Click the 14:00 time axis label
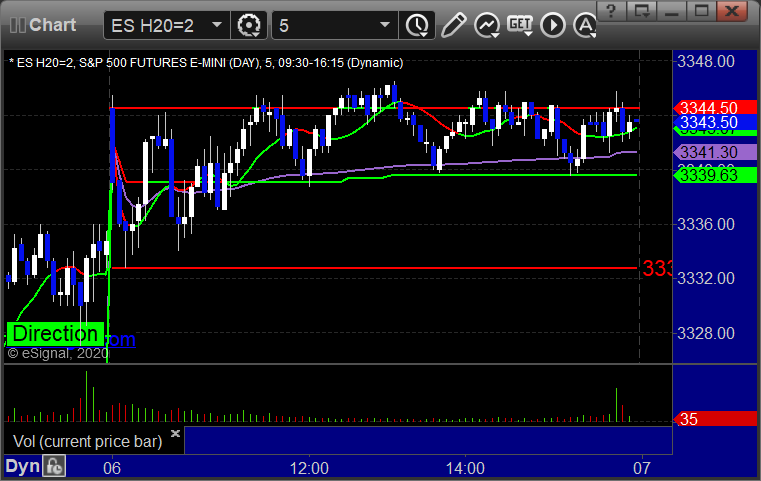Screen dimensions: 761x481 tap(465, 468)
